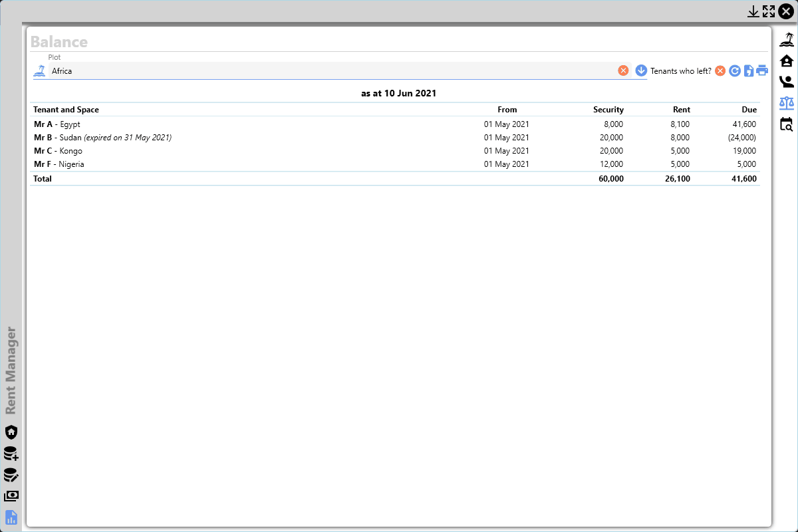Click the fullscreen expand icon at top right

click(769, 11)
